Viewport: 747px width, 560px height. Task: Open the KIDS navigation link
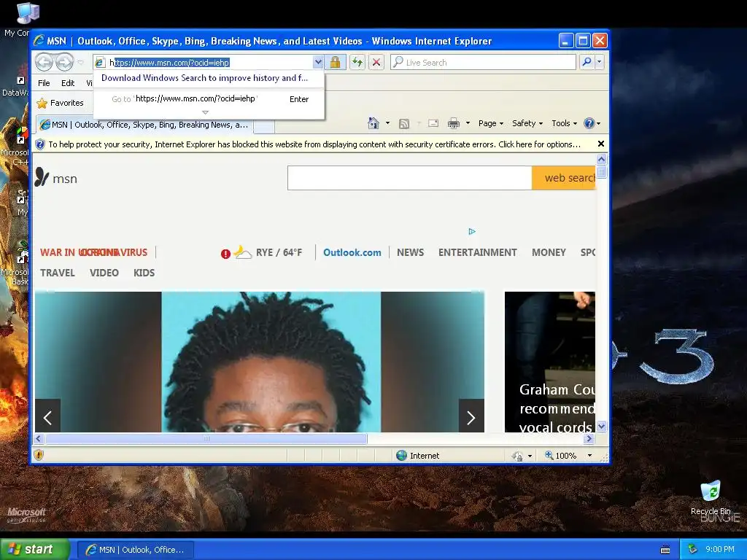pos(144,273)
